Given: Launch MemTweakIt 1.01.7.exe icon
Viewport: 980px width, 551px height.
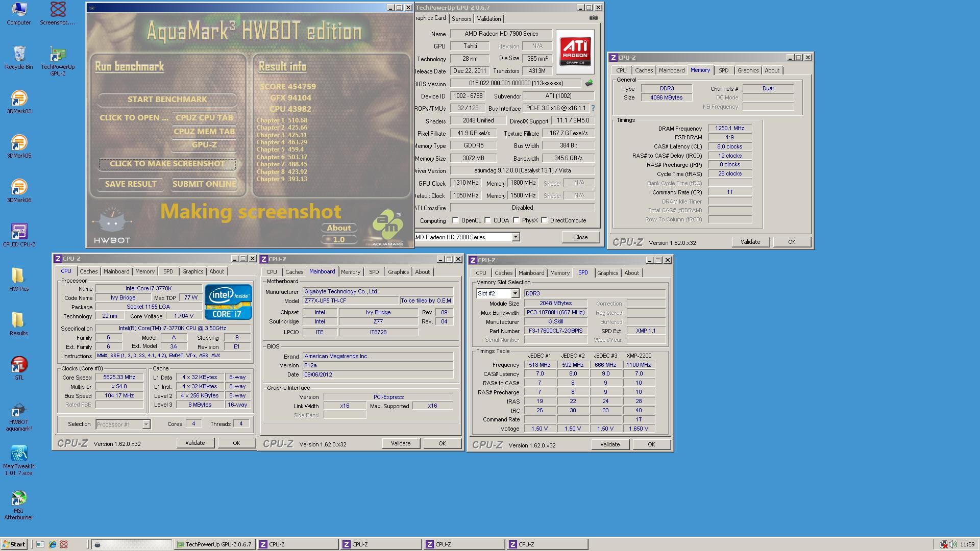Looking at the screenshot, I should (19, 461).
